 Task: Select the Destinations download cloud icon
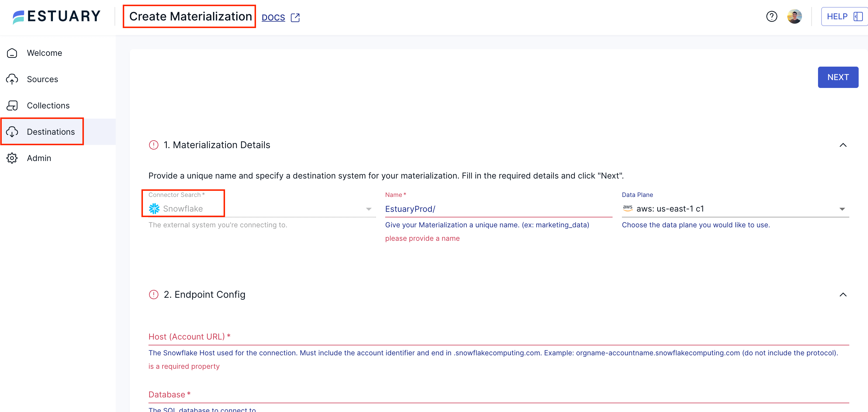click(12, 132)
